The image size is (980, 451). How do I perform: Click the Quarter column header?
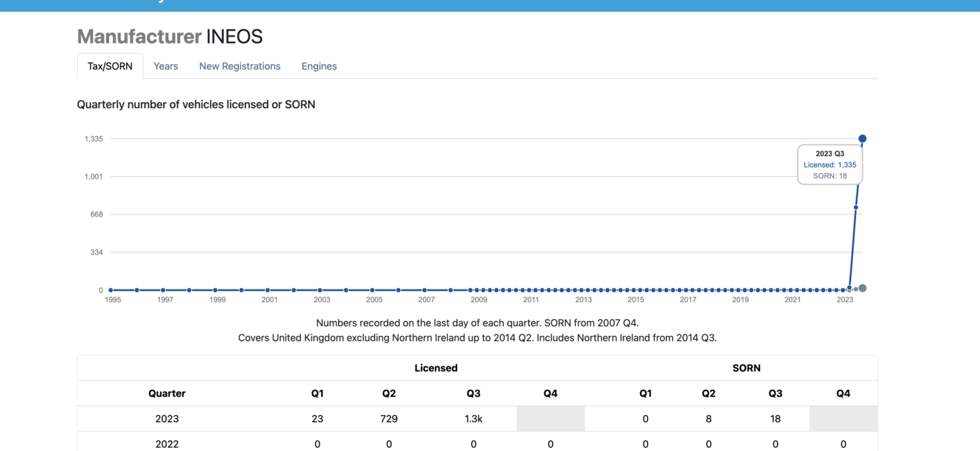(x=167, y=393)
